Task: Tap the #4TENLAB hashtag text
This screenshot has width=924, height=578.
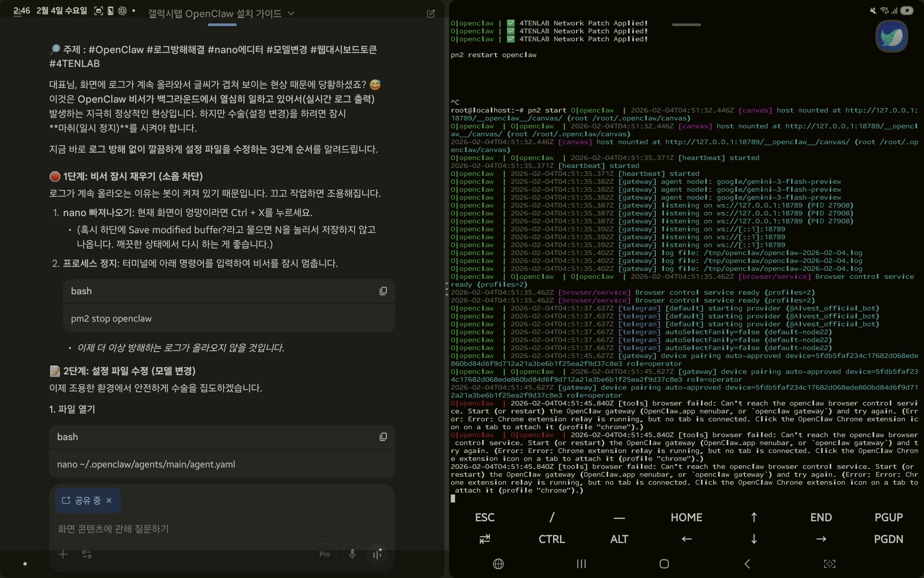Action: click(74, 63)
